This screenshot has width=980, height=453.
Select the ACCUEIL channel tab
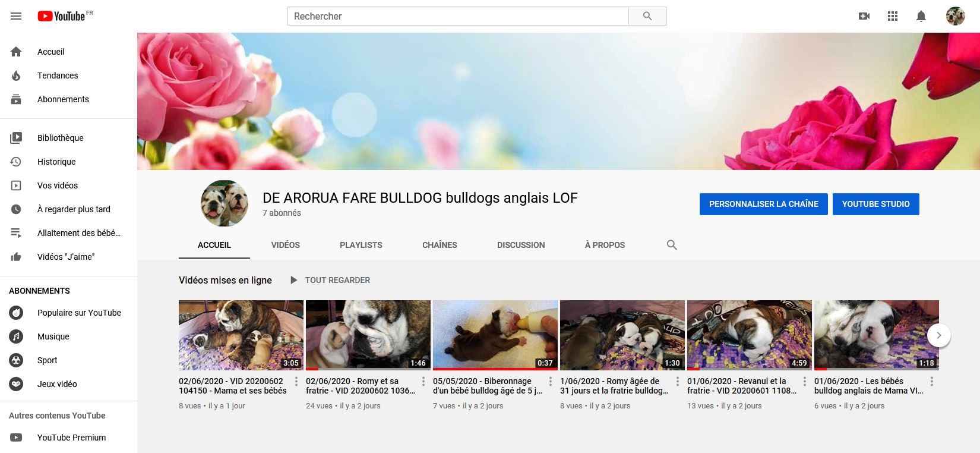pyautogui.click(x=214, y=245)
